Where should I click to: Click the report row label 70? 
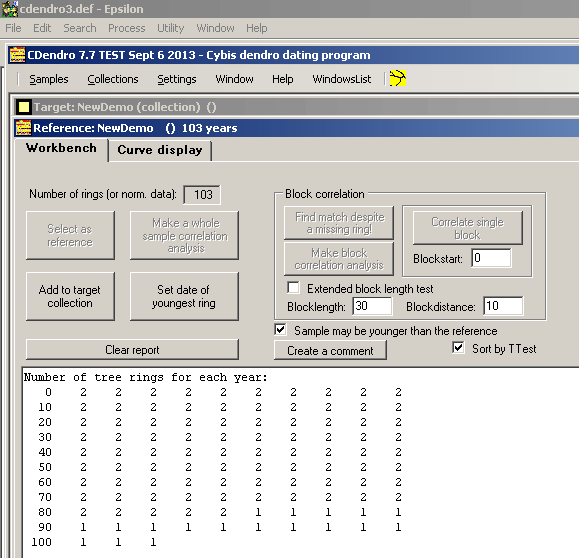click(45, 497)
